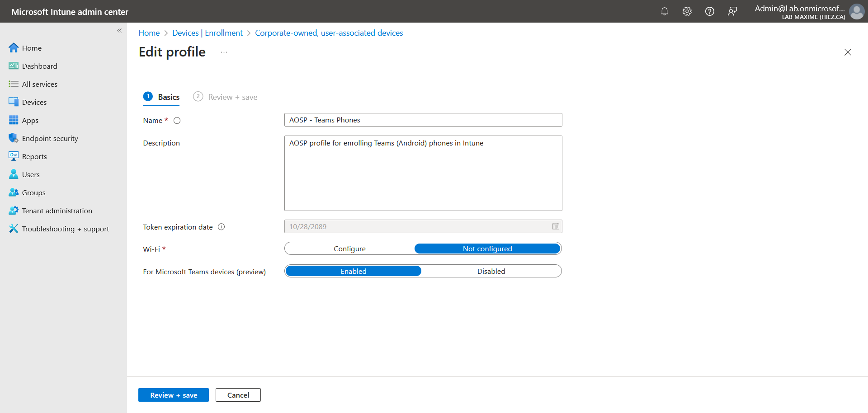Click the Devices | Enrollment breadcrumb link
Screen dimensions: 868x413
(x=207, y=33)
